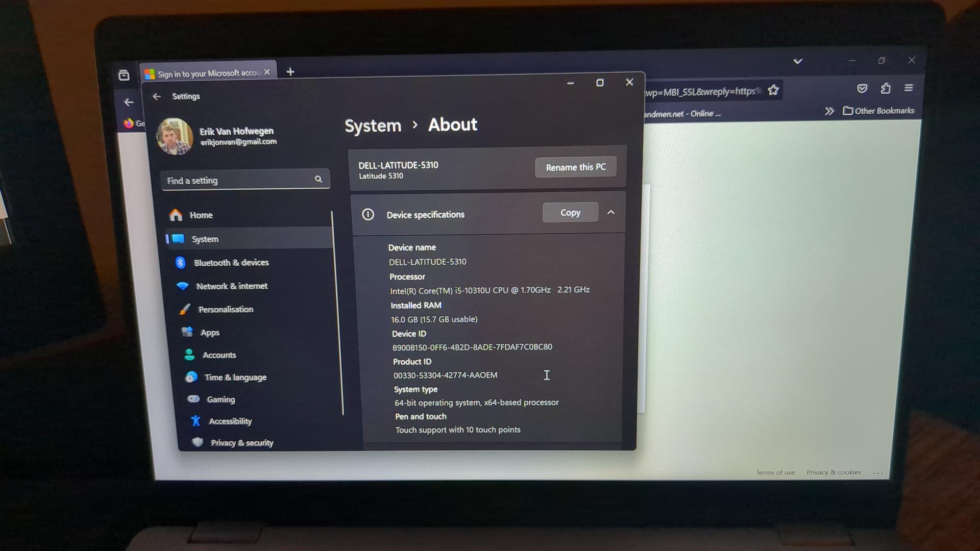The width and height of the screenshot is (980, 551).
Task: Click the browser URL address bar
Action: coord(704,91)
